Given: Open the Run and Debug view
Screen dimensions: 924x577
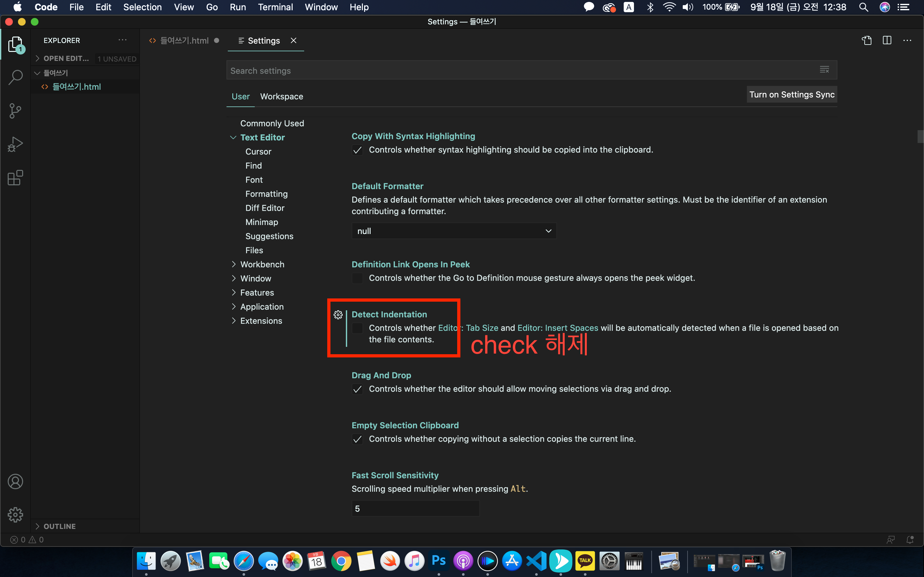Looking at the screenshot, I should (x=15, y=144).
